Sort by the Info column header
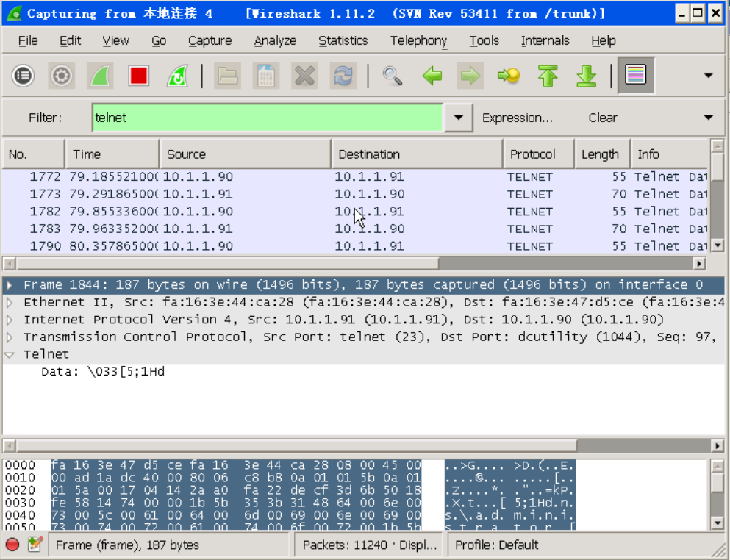Viewport: 730px width, 560px height. (670, 154)
